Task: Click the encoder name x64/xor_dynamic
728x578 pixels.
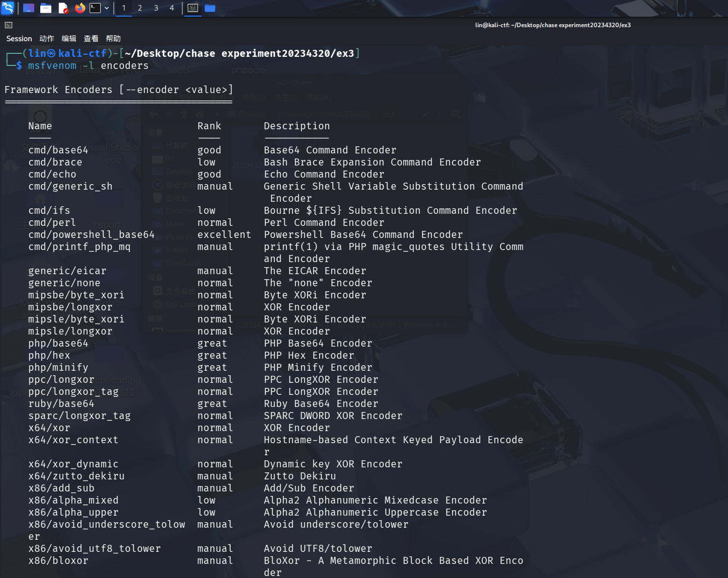Action: coord(74,464)
